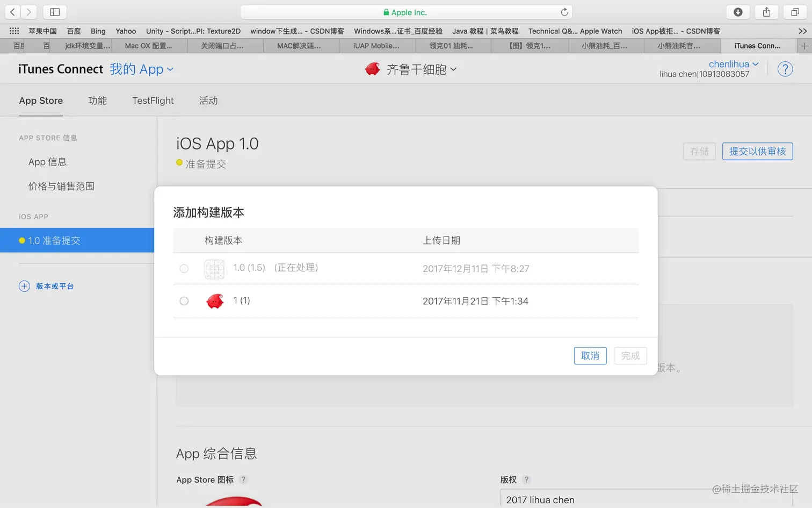Click date 2017年12月11日 下午8:27
812x508 pixels.
pos(476,269)
